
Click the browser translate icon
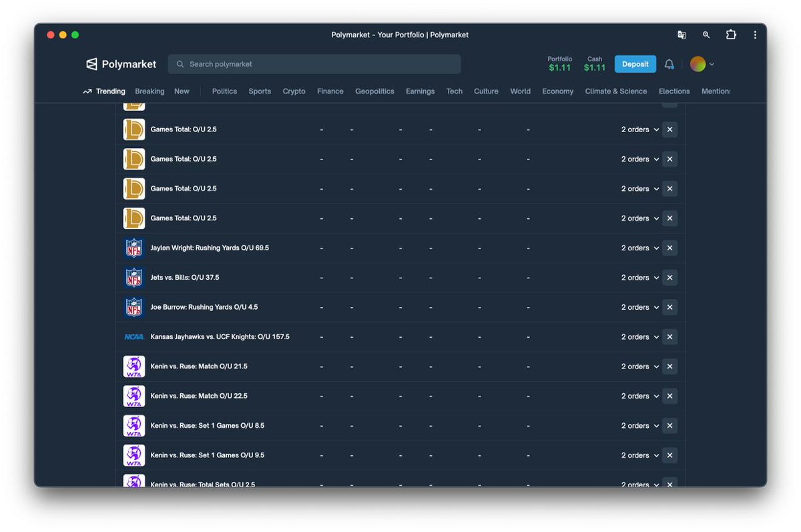pos(682,35)
